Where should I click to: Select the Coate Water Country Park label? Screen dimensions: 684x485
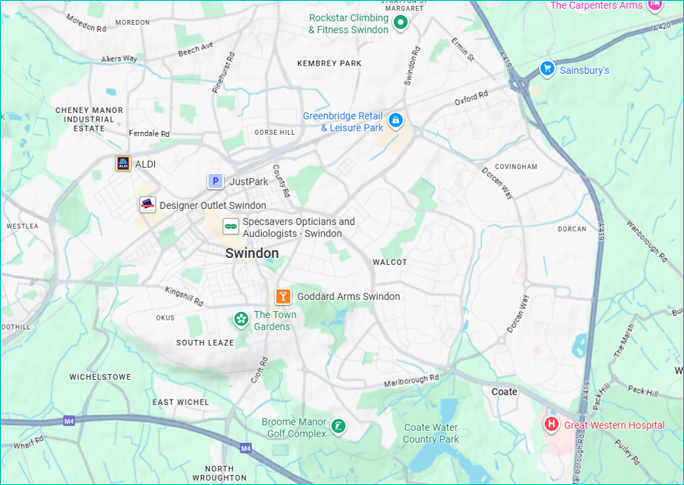coord(431,434)
